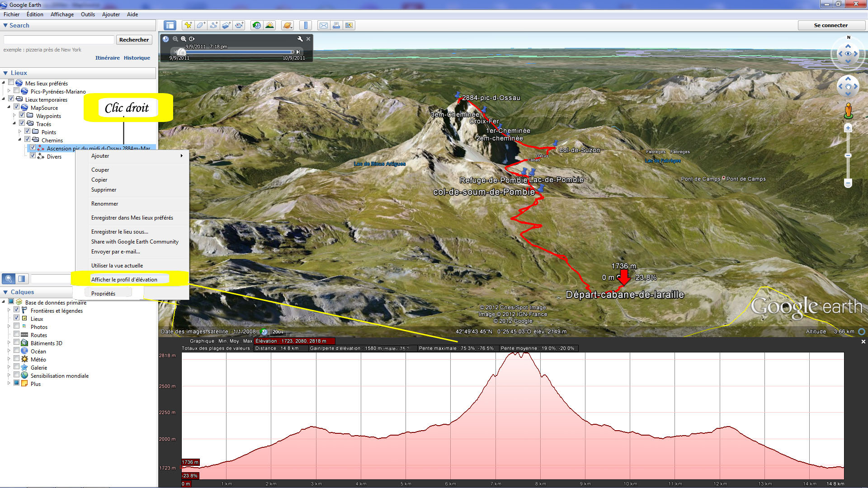Choose Afficher le profil d'élévation
868x488 pixels.
click(124, 280)
